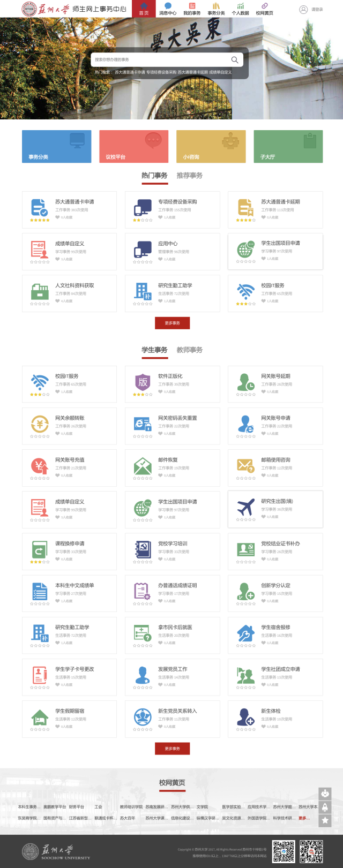343x868 pixels.
Task: Switch to the 推荐事务 tab
Action: 189,176
